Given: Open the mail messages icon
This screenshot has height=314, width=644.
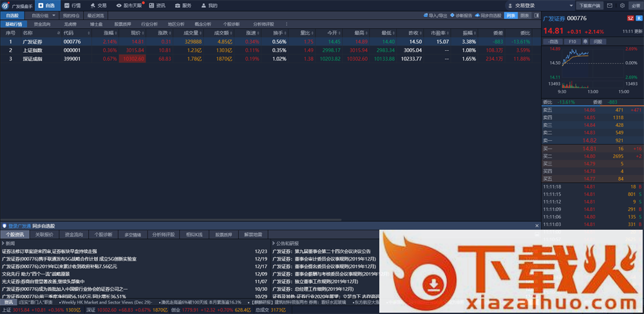Looking at the screenshot, I should tap(610, 6).
